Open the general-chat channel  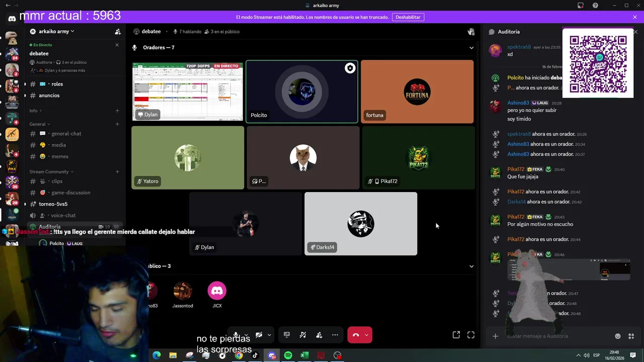[x=74, y=134]
